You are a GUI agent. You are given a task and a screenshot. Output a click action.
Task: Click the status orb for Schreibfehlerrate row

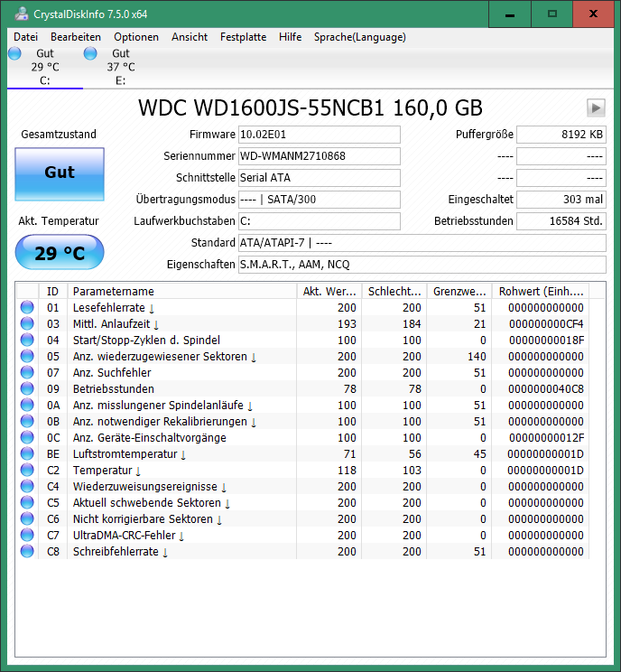click(27, 552)
